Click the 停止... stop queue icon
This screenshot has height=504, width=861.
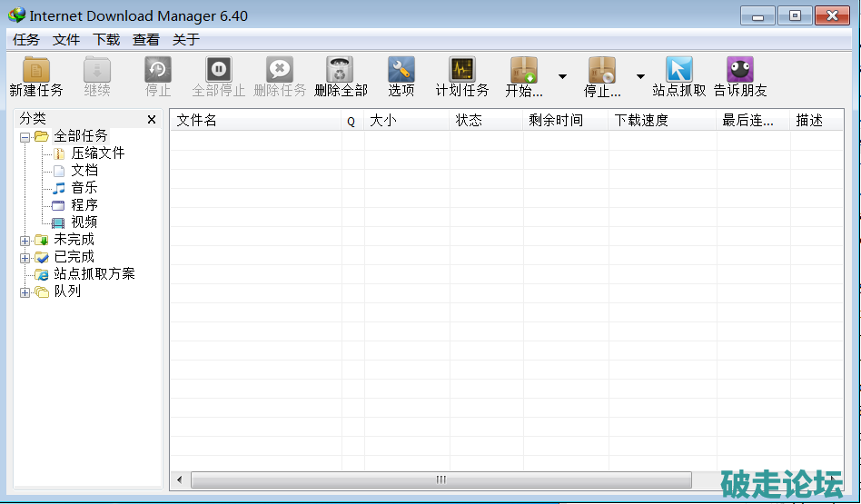click(602, 70)
